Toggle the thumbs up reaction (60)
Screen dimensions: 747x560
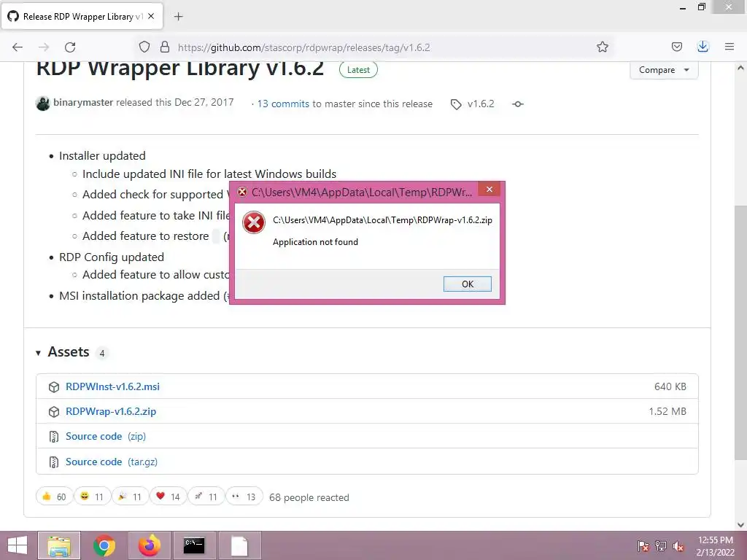pos(54,496)
